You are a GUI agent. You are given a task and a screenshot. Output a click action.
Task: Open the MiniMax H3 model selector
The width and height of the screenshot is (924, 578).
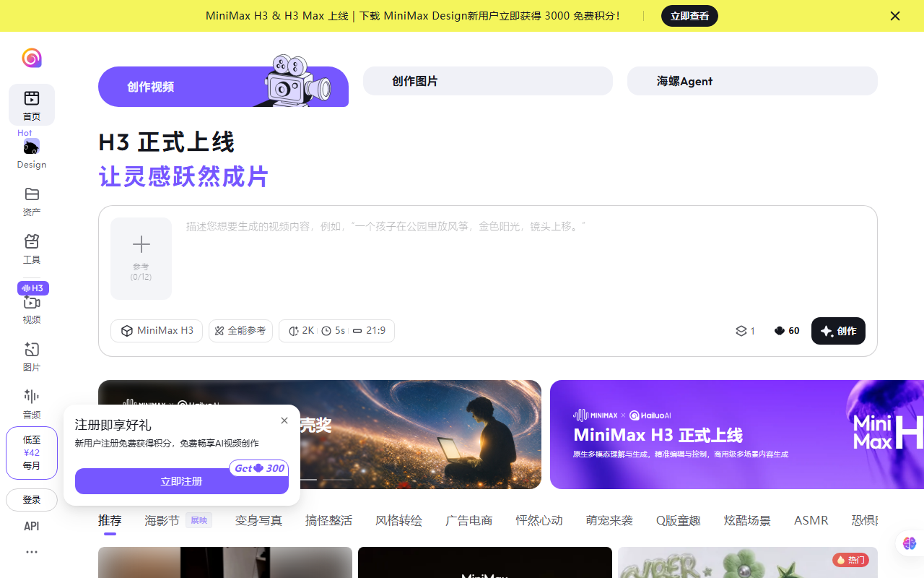(x=157, y=331)
